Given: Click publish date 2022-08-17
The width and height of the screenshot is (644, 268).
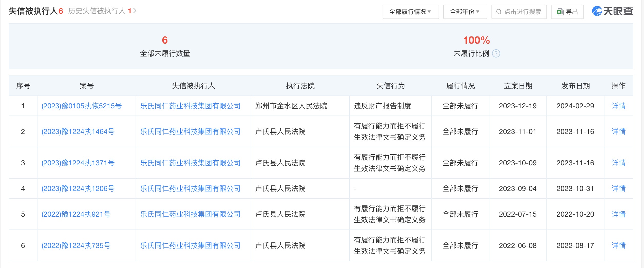Looking at the screenshot, I should coord(575,245).
